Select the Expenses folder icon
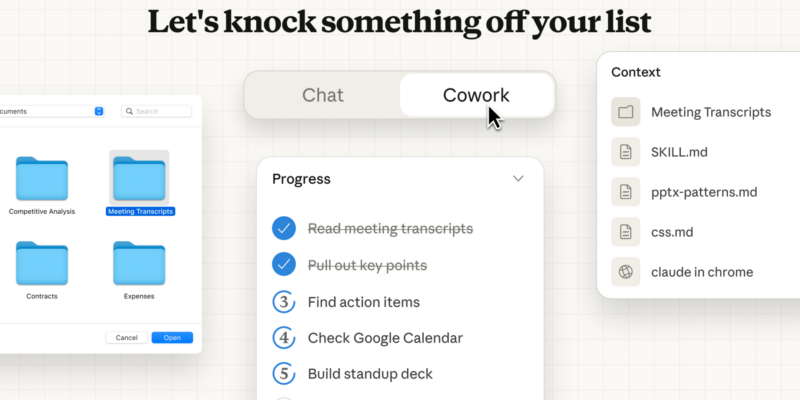The height and width of the screenshot is (400, 800). 139,263
